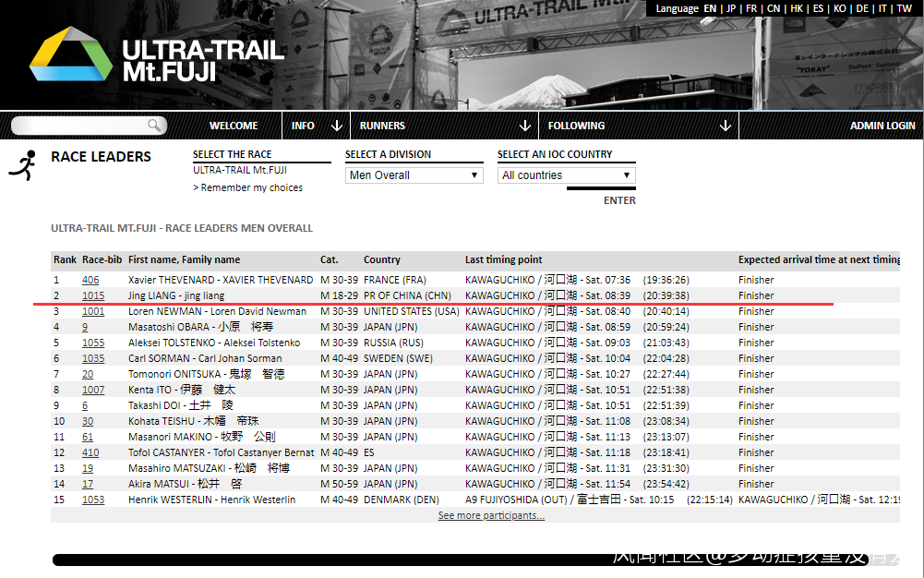Switch language to KO
Screen dimensions: 924x578
click(840, 8)
